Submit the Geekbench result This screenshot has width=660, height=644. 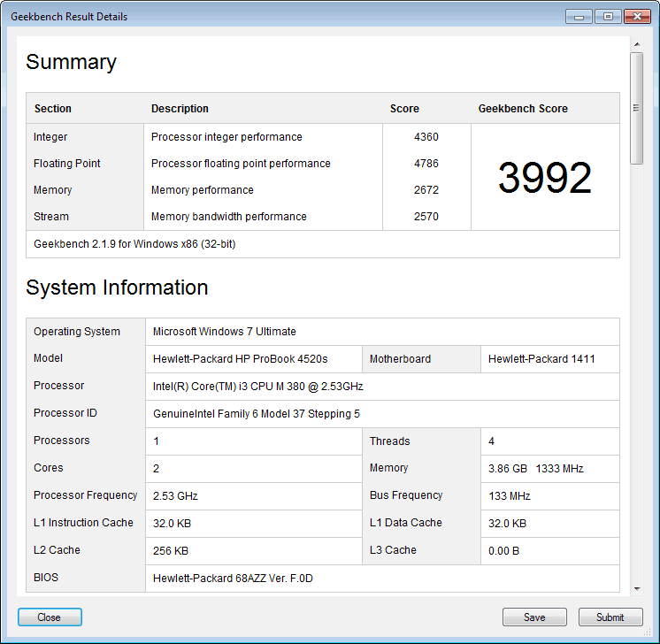pyautogui.click(x=610, y=617)
